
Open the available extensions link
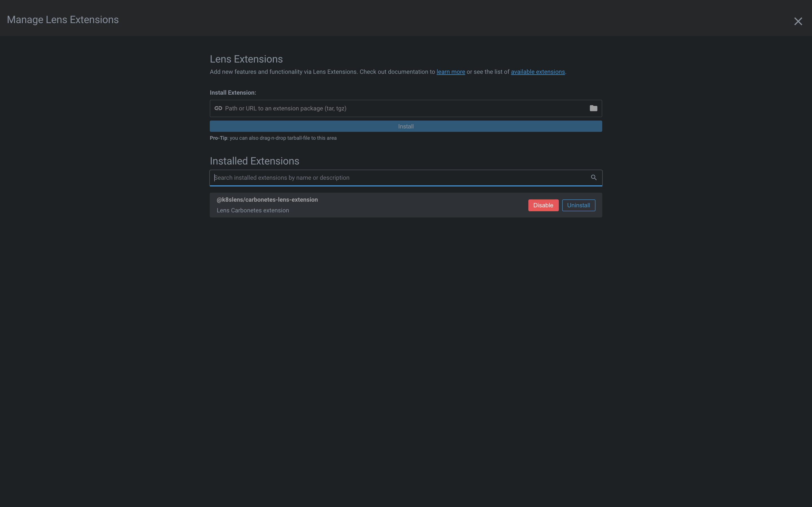pos(538,72)
